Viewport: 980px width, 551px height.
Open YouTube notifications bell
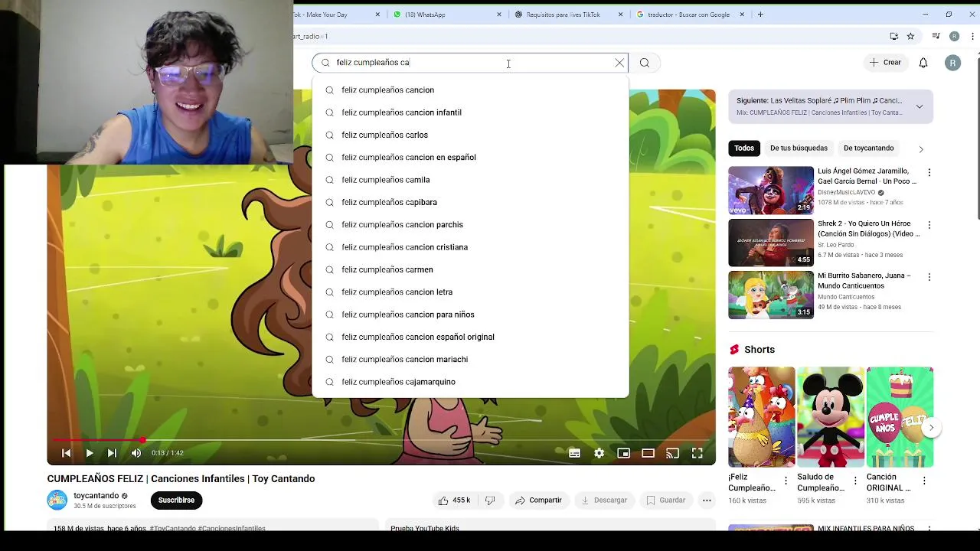(x=923, y=63)
